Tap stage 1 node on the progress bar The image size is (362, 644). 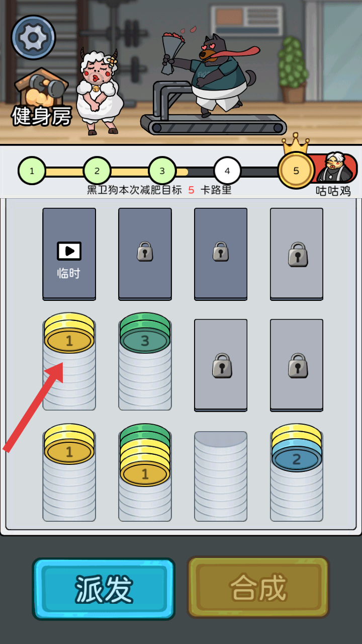point(32,171)
